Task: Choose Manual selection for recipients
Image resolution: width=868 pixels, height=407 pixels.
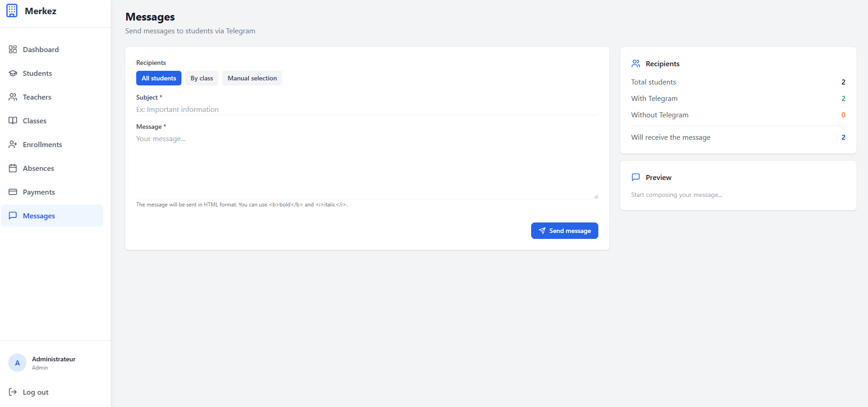Action: [x=252, y=78]
